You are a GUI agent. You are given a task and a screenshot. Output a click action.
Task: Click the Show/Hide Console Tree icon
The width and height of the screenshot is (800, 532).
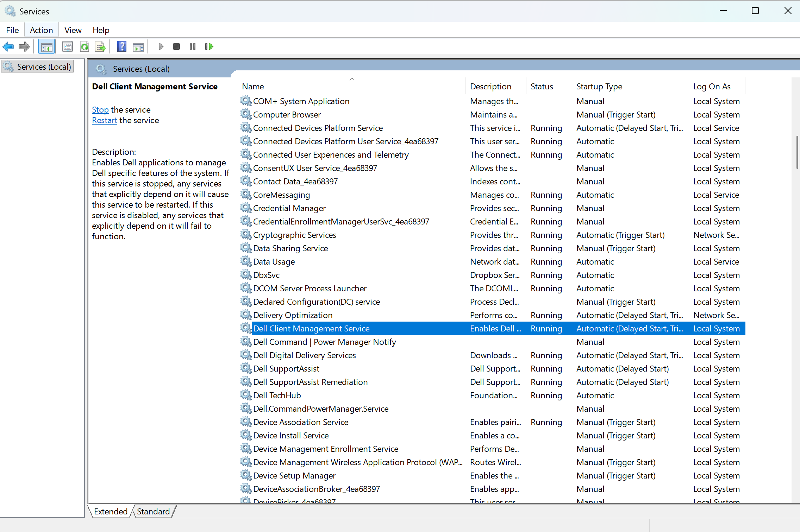pos(46,46)
